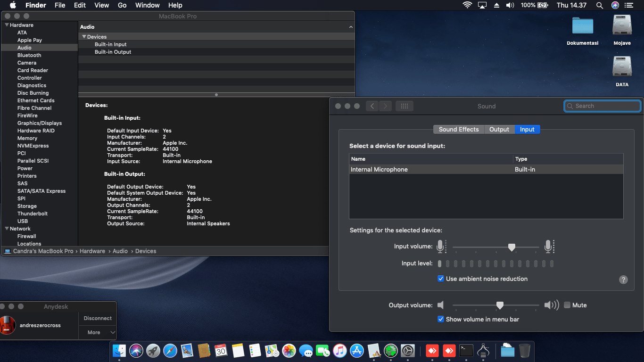
Task: Open the Trash in the dock
Action: click(525, 350)
